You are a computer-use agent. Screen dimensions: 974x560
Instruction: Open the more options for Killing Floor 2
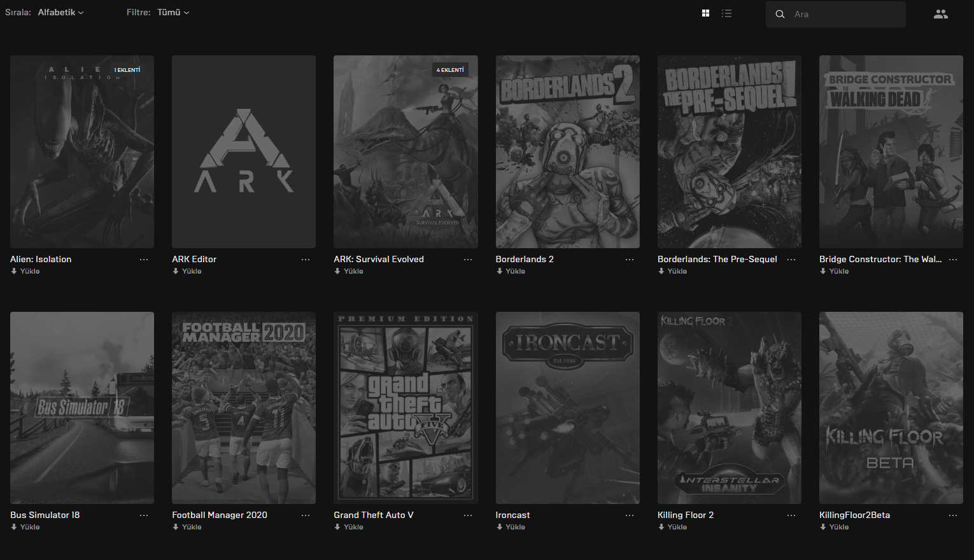tap(791, 515)
